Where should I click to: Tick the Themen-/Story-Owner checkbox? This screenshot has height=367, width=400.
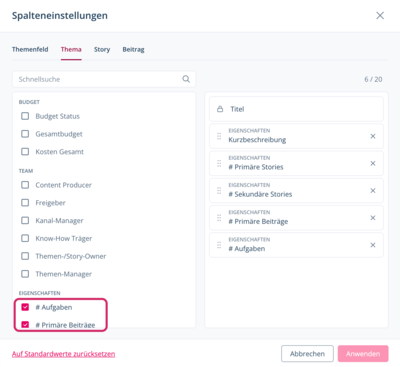click(25, 256)
